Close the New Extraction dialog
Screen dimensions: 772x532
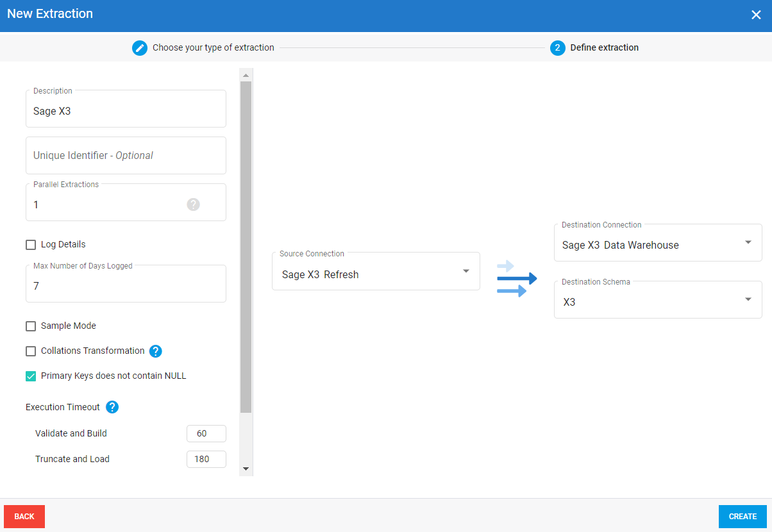pyautogui.click(x=756, y=15)
